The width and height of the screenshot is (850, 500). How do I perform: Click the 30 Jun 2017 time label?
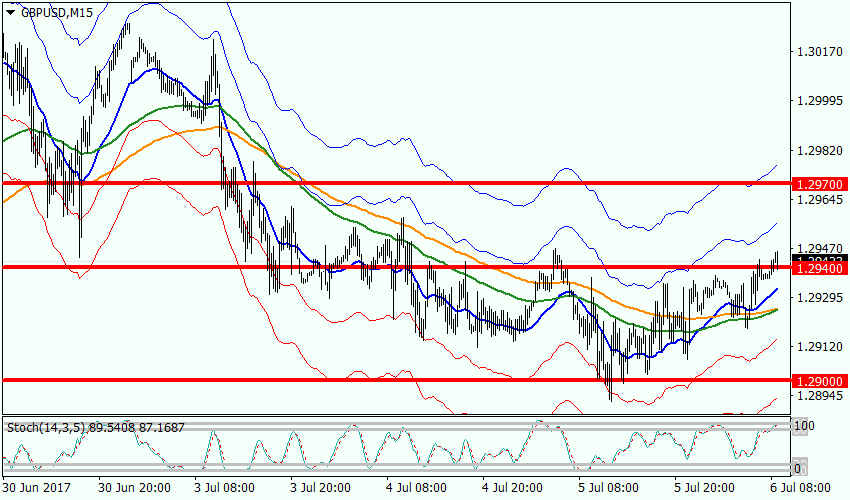[35, 488]
